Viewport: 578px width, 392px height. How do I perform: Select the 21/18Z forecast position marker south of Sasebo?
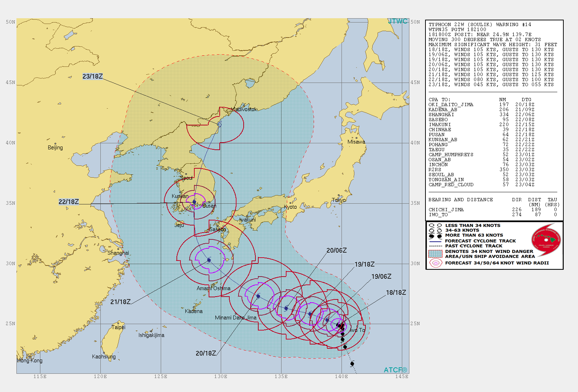[x=209, y=260]
